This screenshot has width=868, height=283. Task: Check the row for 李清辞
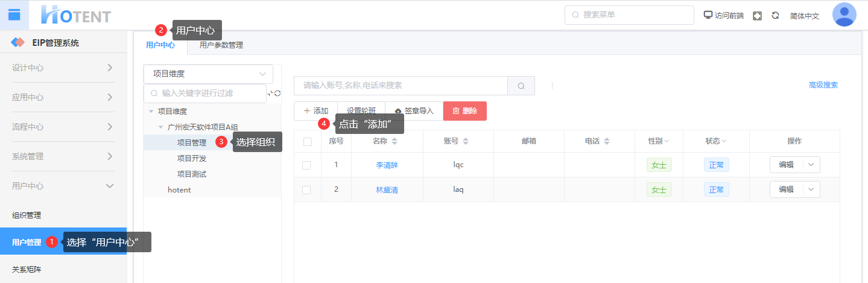click(x=306, y=165)
